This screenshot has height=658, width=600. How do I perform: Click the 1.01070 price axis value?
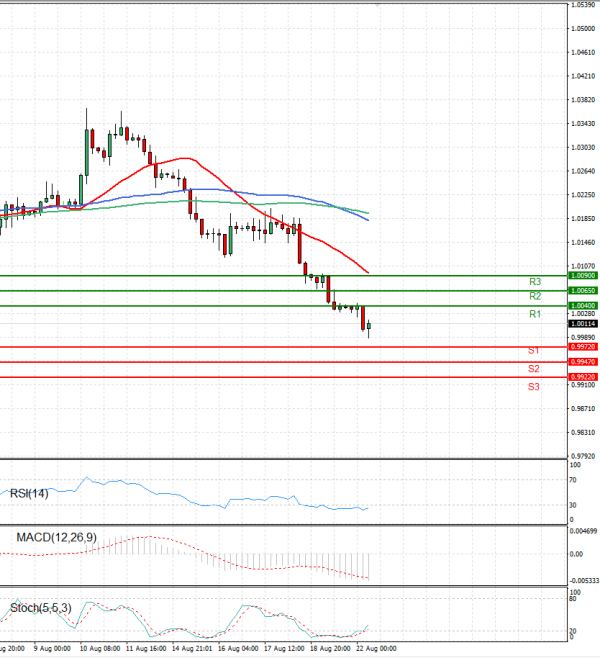583,266
